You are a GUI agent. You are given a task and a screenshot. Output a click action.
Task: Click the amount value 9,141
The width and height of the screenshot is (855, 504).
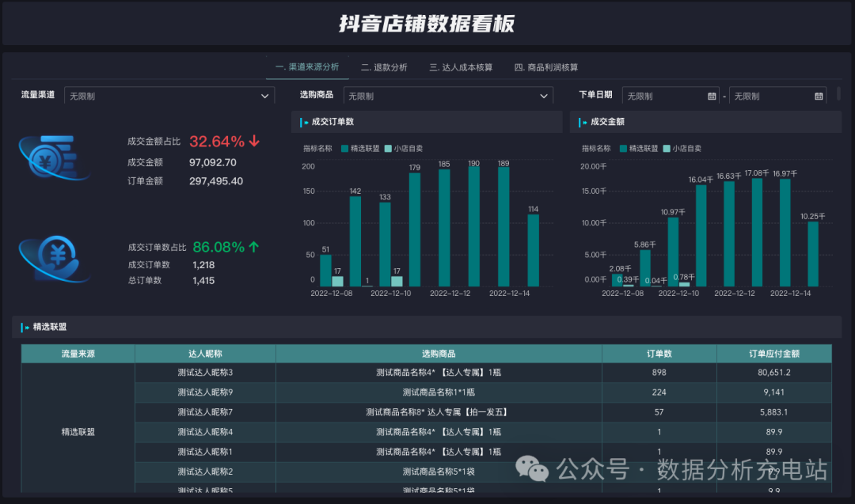pyautogui.click(x=773, y=392)
